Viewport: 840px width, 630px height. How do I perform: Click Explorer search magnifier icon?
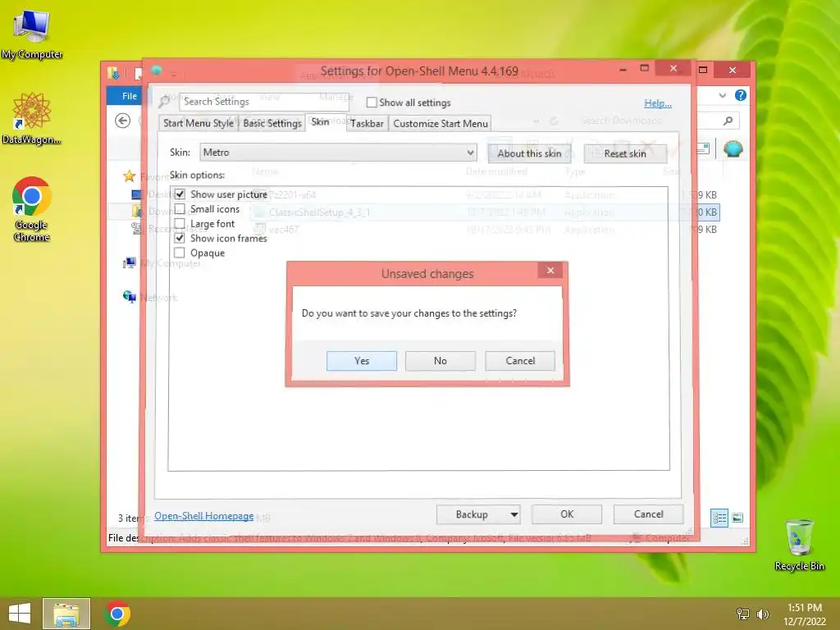[728, 121]
